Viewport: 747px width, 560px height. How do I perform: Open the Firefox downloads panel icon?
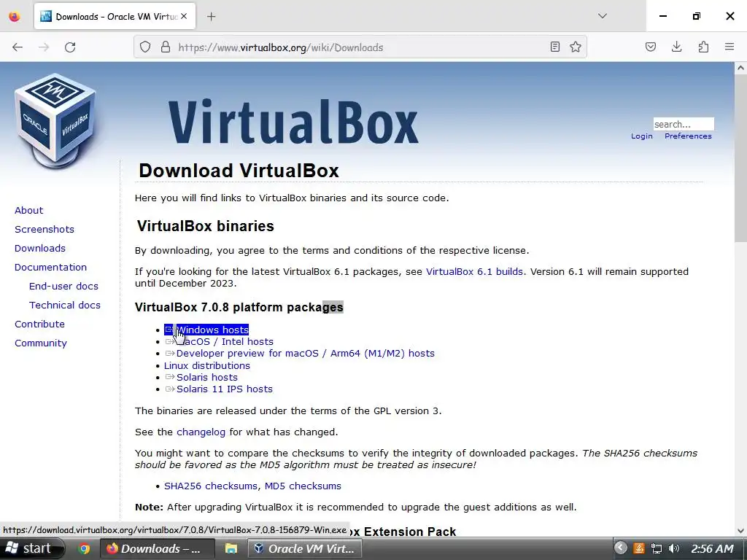[676, 47]
